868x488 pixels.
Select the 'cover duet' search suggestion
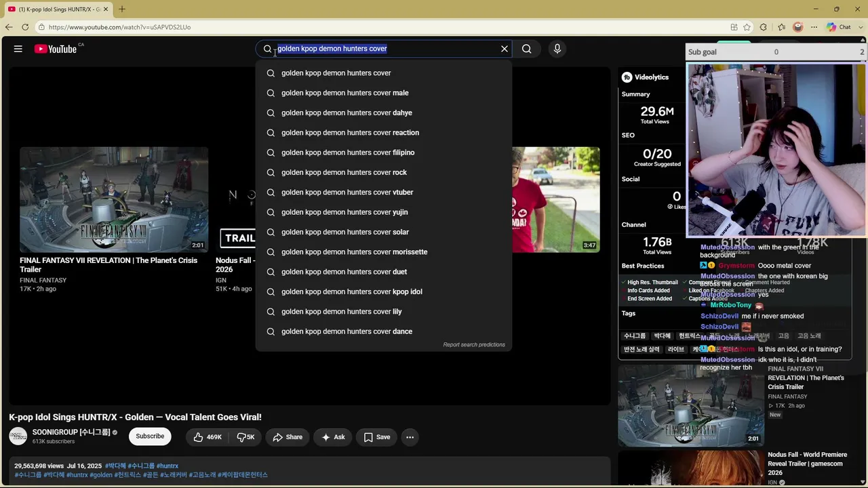(x=384, y=272)
